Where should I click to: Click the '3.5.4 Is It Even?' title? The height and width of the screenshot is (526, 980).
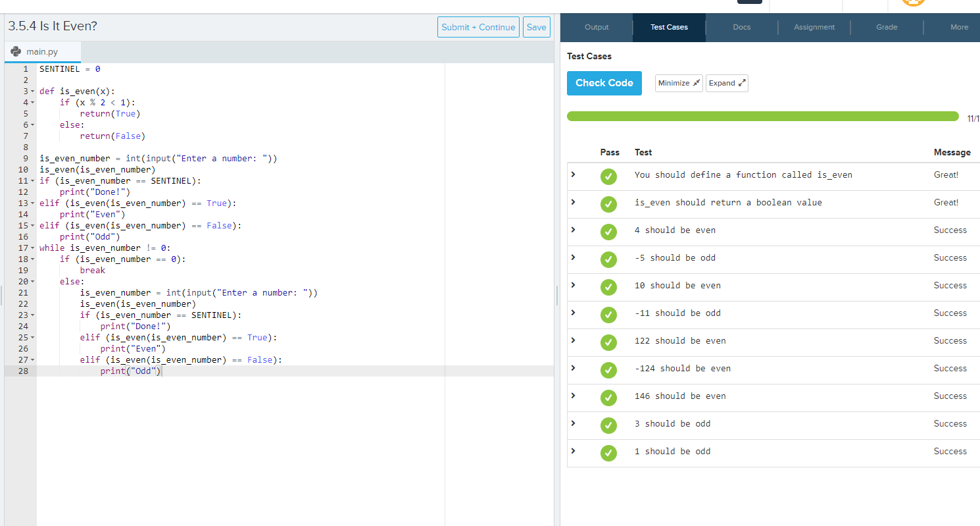tap(53, 26)
